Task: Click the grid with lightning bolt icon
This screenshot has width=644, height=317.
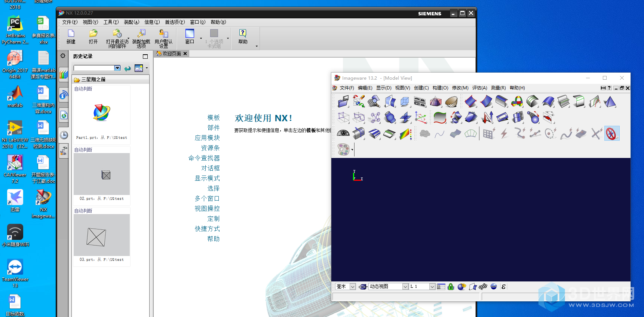Action: (x=489, y=134)
